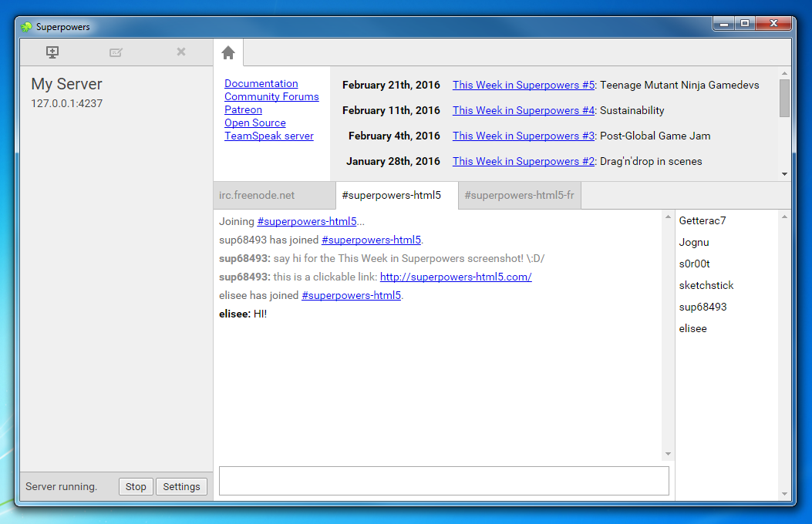Screen dimensions: 812x524
Task: Switch to irc.freenode.net tab
Action: click(x=275, y=196)
